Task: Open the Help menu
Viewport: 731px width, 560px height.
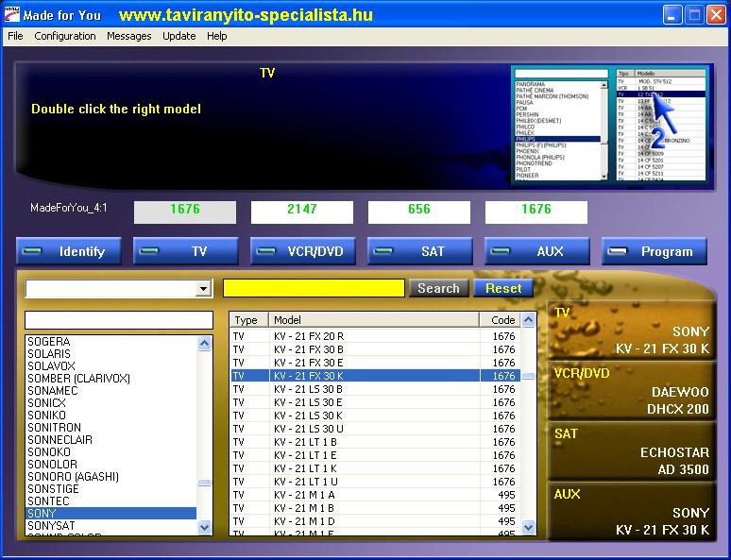Action: tap(217, 36)
